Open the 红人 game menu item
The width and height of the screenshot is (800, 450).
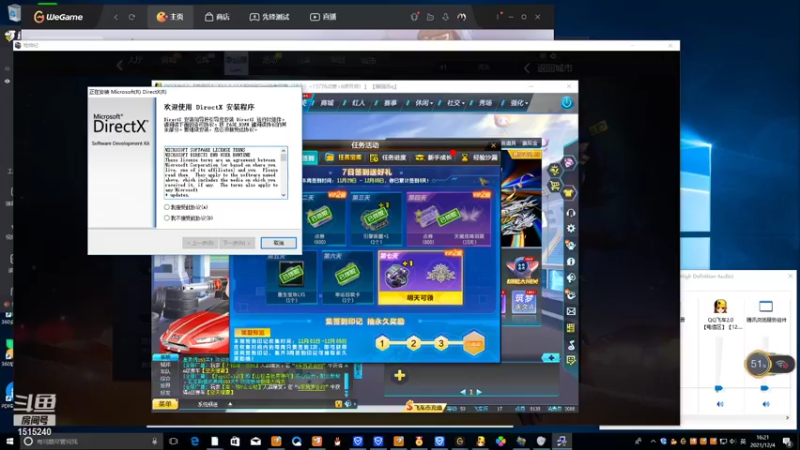click(x=359, y=103)
